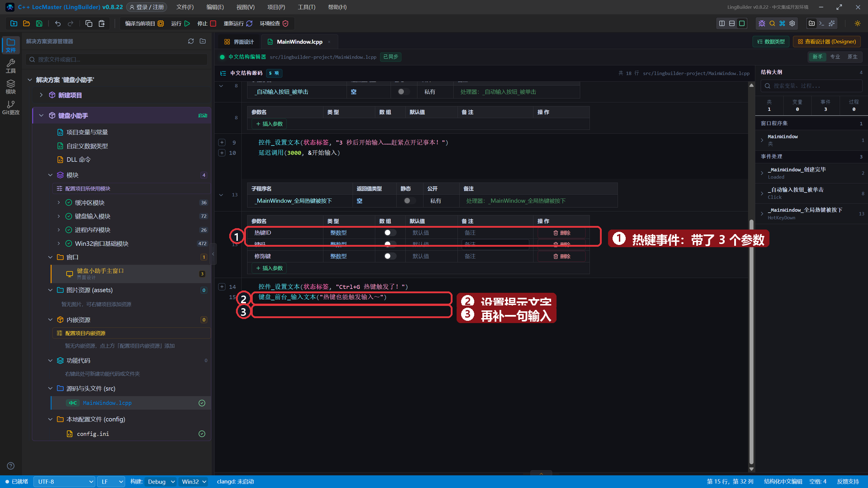Open the purple bug debug icon

(x=762, y=23)
